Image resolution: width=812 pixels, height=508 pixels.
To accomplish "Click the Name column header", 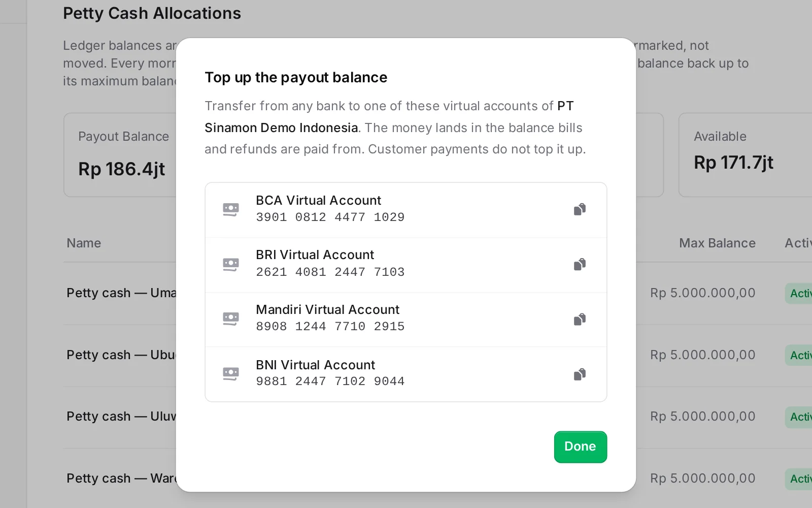I will (x=84, y=243).
